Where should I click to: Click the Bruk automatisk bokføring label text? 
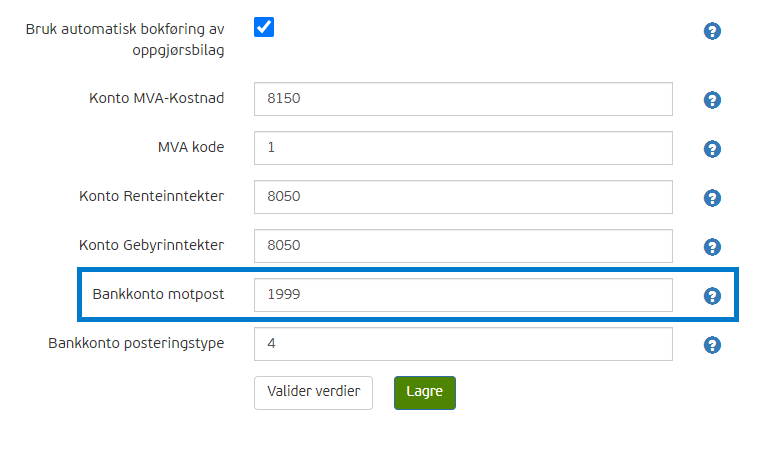coord(125,40)
